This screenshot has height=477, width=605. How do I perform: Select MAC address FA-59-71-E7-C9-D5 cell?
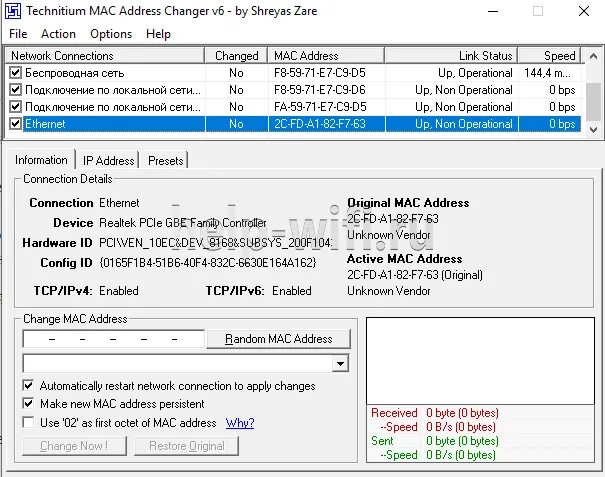point(320,107)
